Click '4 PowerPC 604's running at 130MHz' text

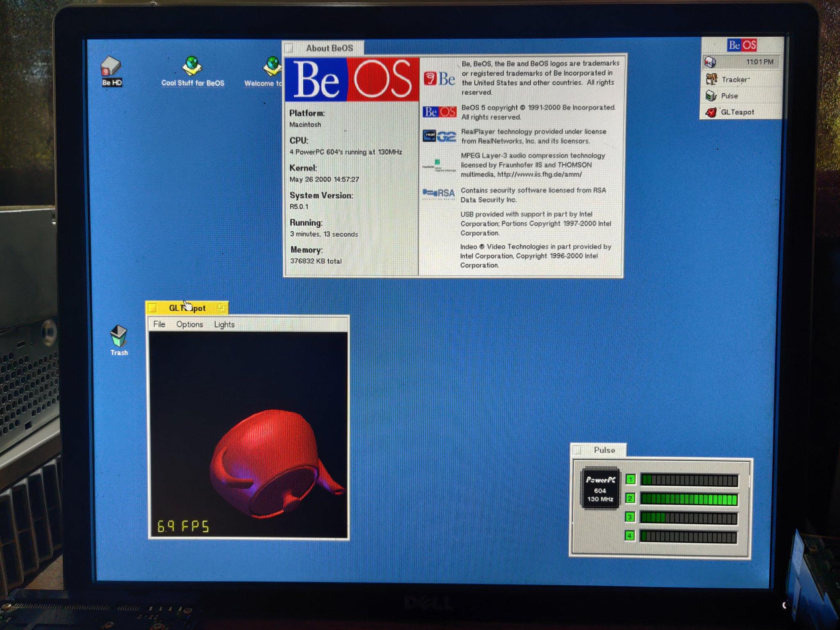point(346,152)
